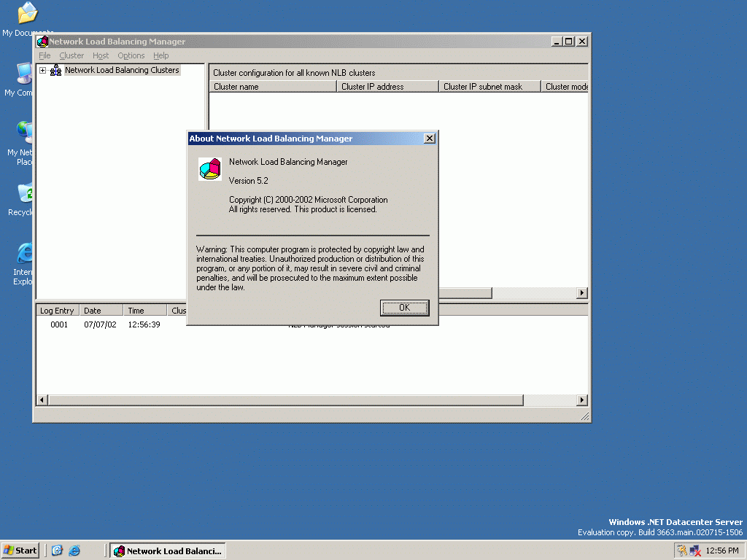Image resolution: width=747 pixels, height=560 pixels.
Task: Click the 'Version 5.2' text in About dialog
Action: pos(248,181)
